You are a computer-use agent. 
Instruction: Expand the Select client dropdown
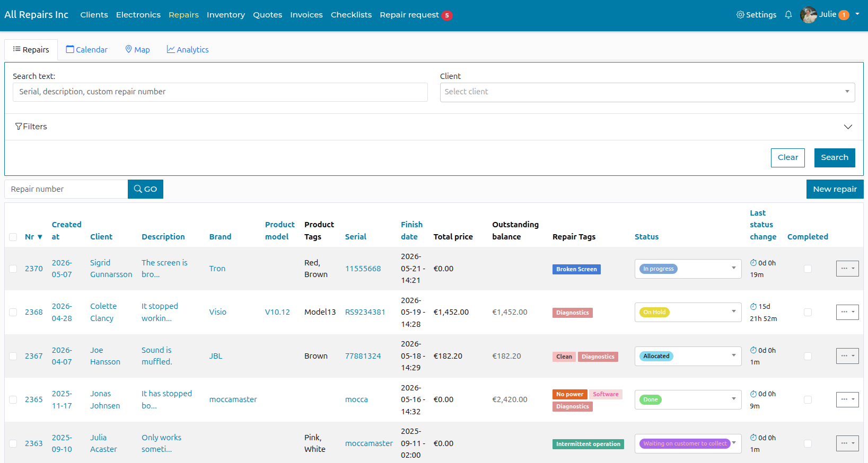coord(647,92)
